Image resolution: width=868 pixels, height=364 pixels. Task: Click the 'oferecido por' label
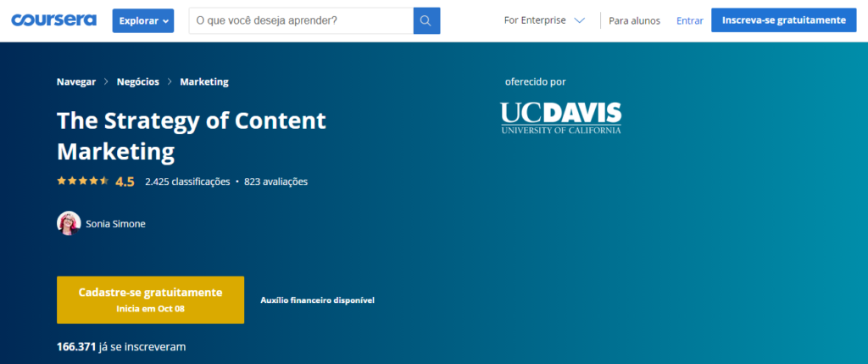pyautogui.click(x=536, y=82)
